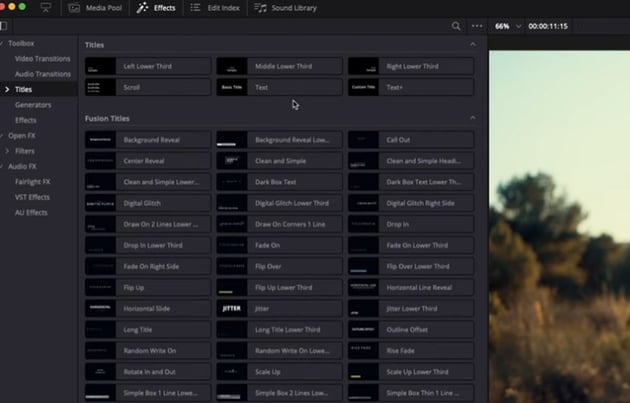The image size is (630, 403).
Task: Collapse the Fusion Titles section
Action: point(473,118)
